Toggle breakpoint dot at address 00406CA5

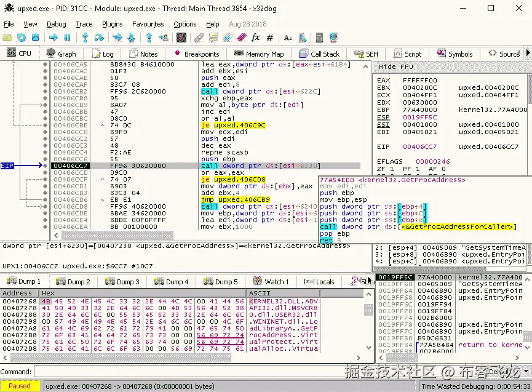pos(45,64)
